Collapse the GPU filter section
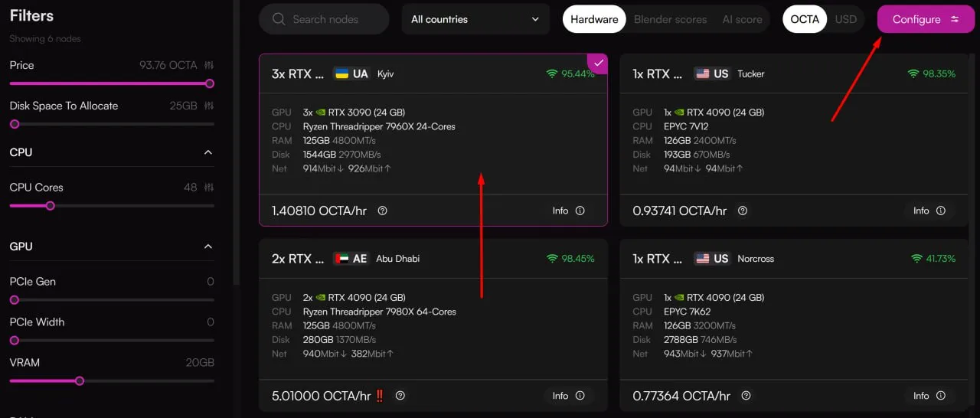 pos(208,247)
